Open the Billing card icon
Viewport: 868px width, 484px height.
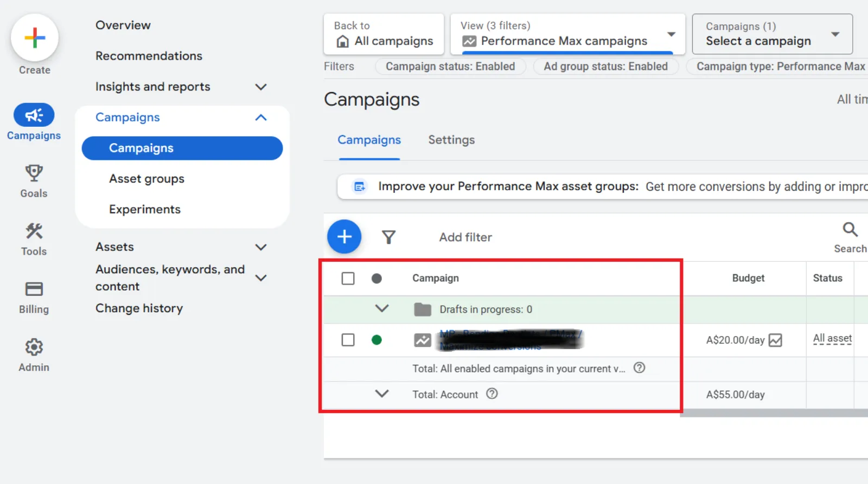(x=34, y=289)
